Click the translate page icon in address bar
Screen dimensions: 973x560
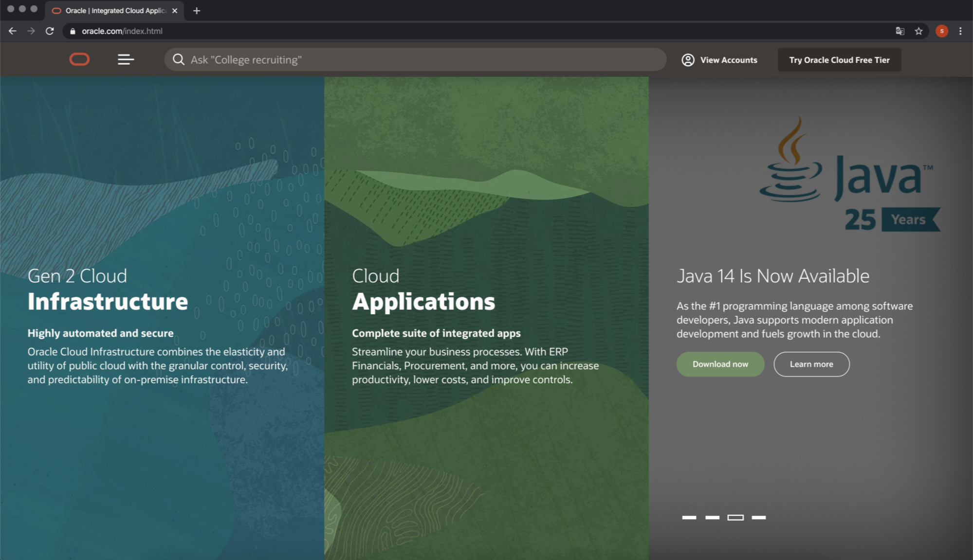pos(900,31)
